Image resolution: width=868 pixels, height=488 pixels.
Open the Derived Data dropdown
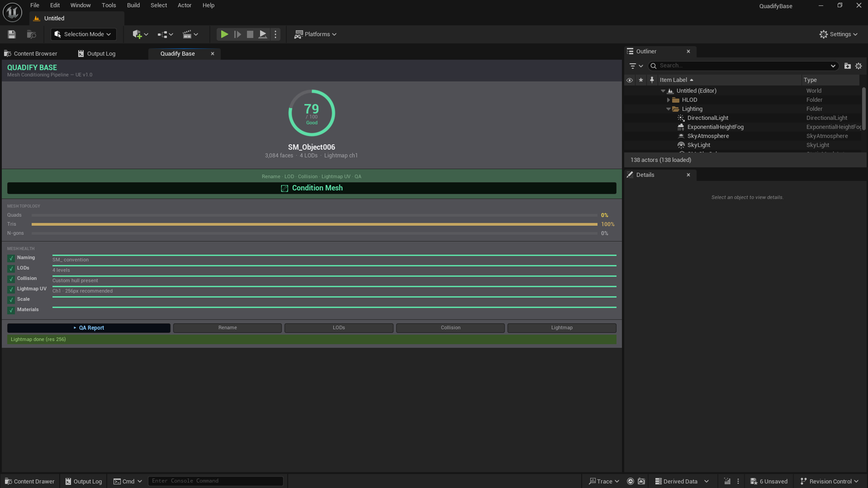682,481
